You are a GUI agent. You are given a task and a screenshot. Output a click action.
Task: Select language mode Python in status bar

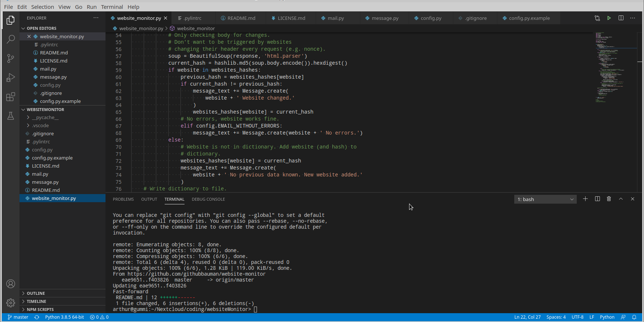(607, 317)
